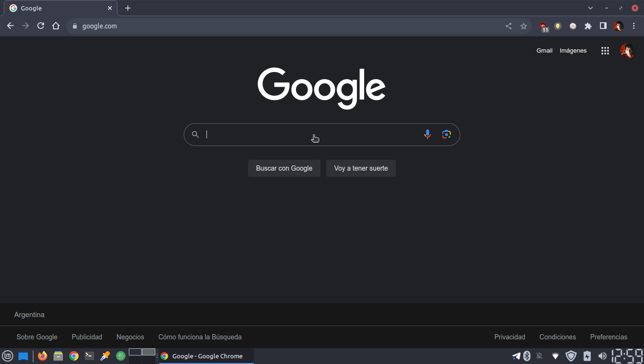
Task: Launch the green atom-icon taskbar app
Action: [121, 356]
